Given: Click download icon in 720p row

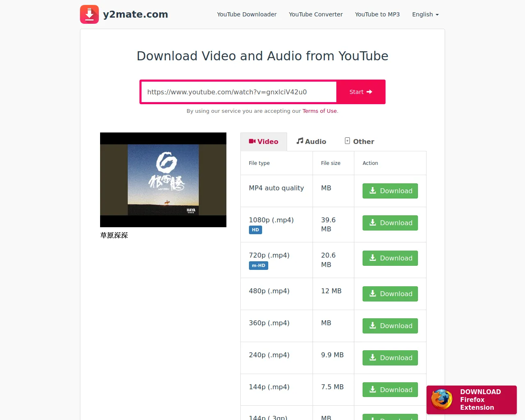Looking at the screenshot, I should point(373,258).
